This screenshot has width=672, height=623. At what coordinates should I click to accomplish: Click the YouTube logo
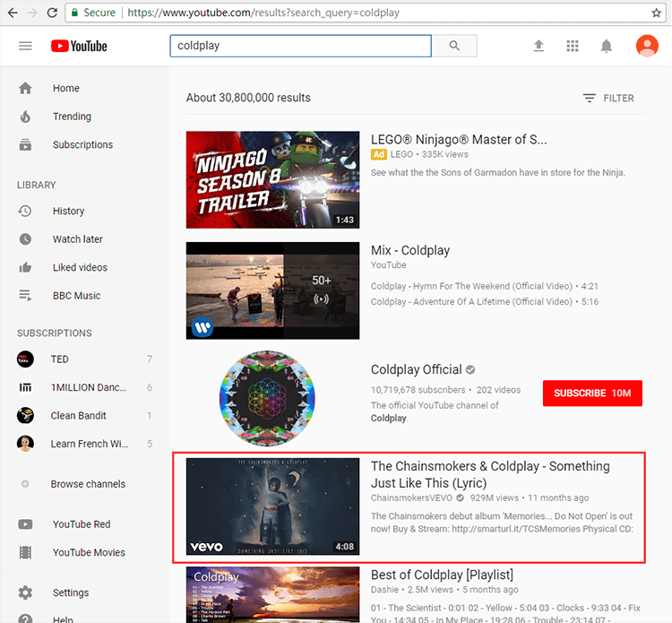[79, 46]
